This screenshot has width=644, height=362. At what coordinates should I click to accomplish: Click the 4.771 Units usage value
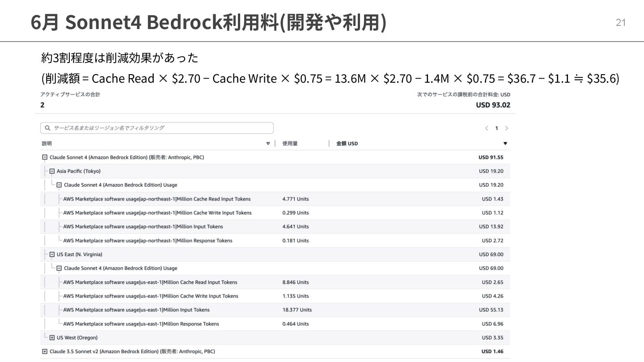click(x=296, y=199)
